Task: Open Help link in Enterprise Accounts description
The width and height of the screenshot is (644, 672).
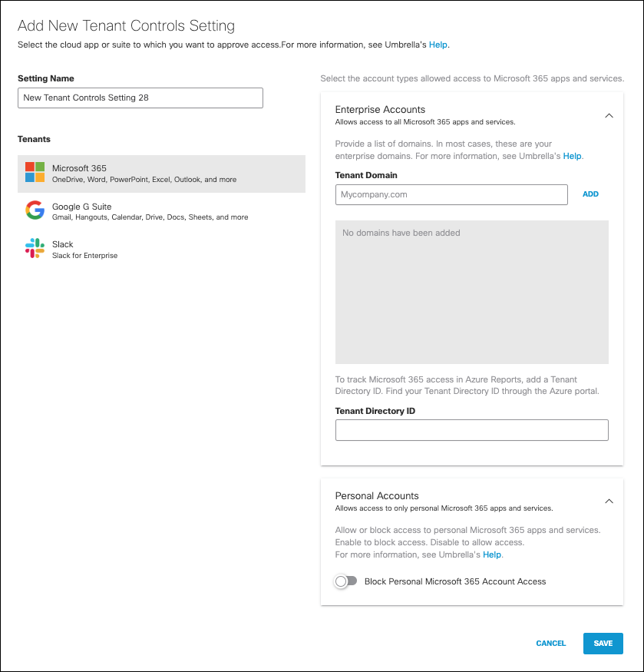Action: [572, 156]
